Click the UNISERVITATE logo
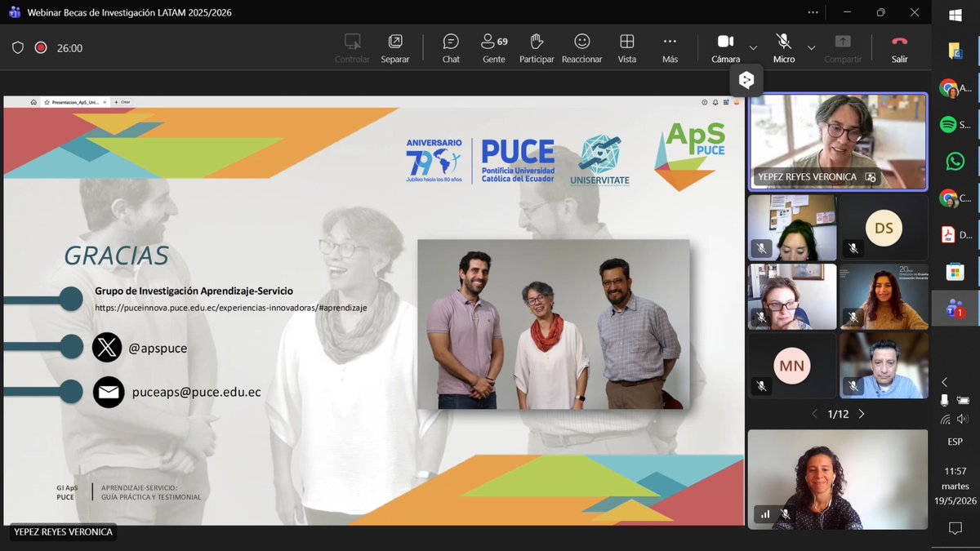980x551 pixels. click(x=599, y=160)
